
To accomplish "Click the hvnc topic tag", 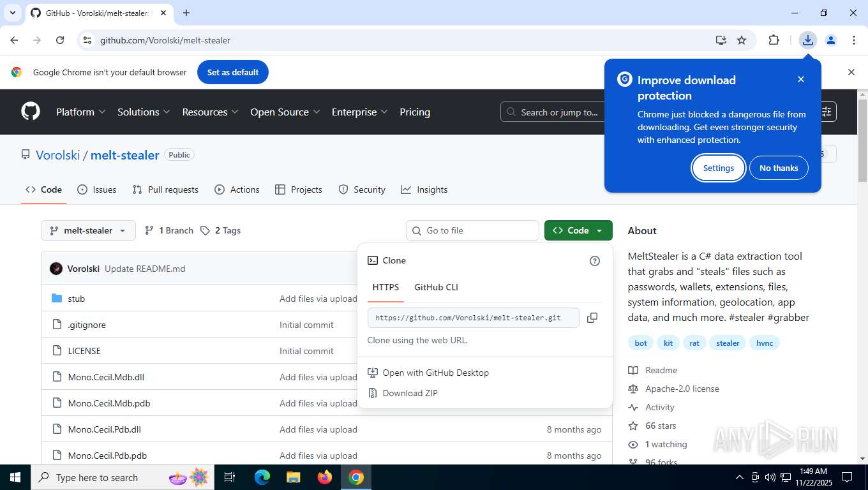I will click(765, 343).
